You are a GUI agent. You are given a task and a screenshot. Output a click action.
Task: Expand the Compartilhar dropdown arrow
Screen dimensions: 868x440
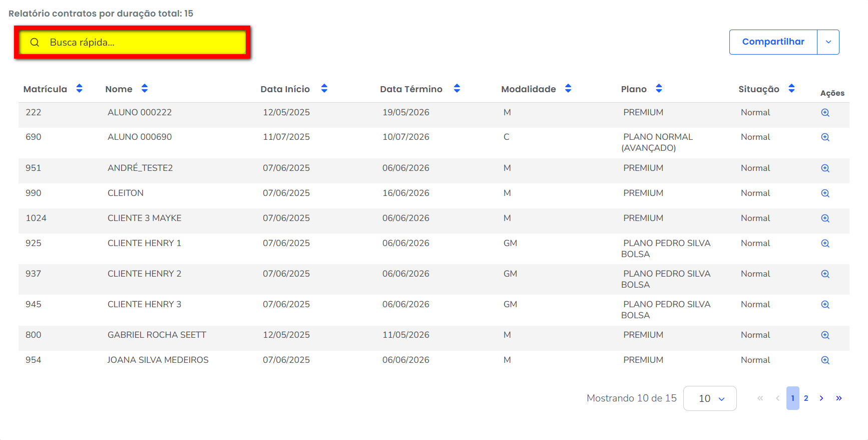[x=828, y=42]
